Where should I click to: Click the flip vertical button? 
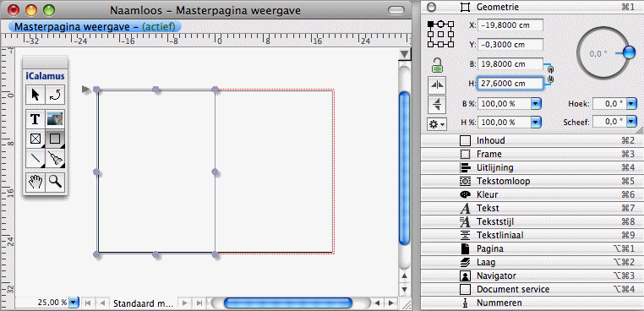(x=437, y=105)
